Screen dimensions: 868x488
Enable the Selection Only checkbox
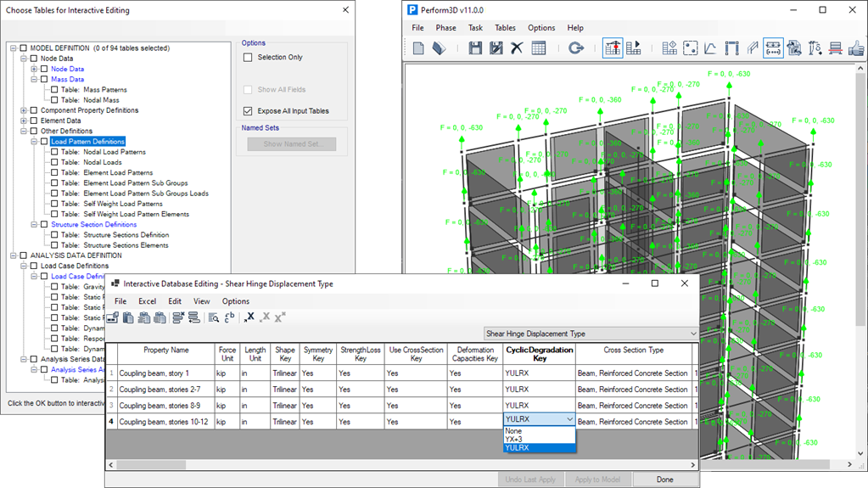(x=248, y=58)
